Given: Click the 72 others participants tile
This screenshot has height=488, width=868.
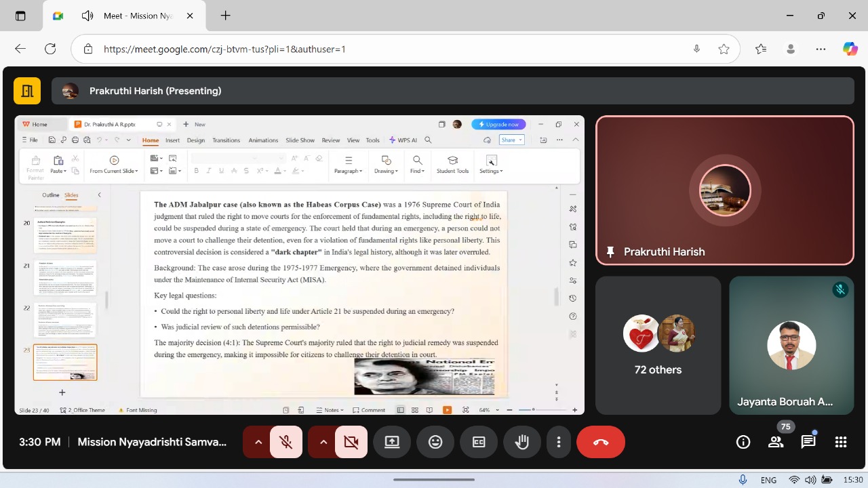Looking at the screenshot, I should 658,345.
